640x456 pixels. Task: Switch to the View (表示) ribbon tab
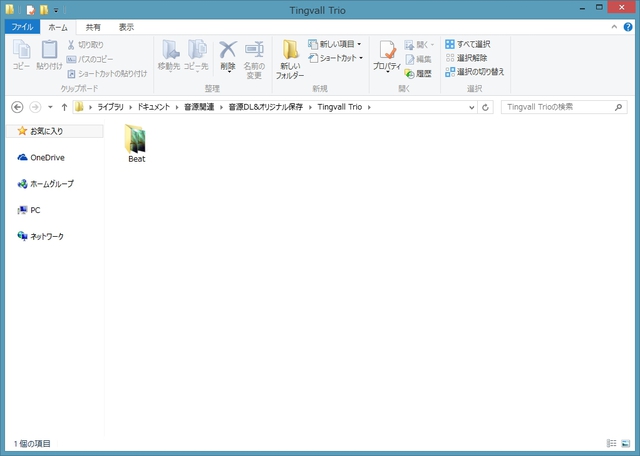click(126, 28)
